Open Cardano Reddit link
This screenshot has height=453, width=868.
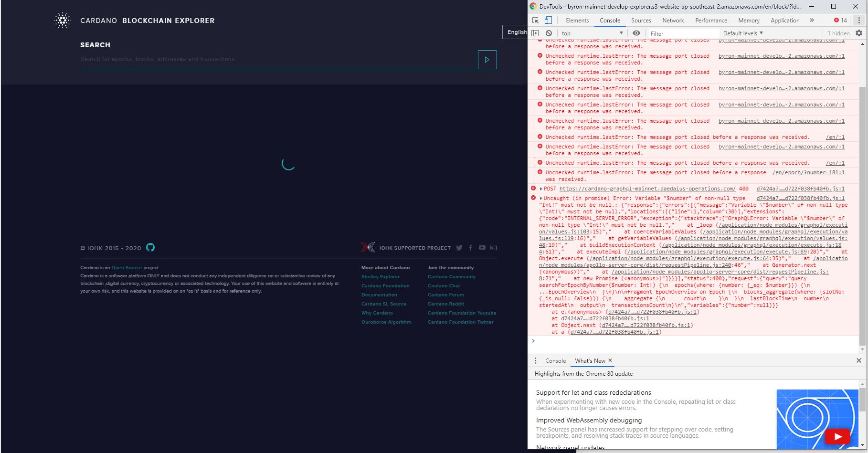coord(446,304)
